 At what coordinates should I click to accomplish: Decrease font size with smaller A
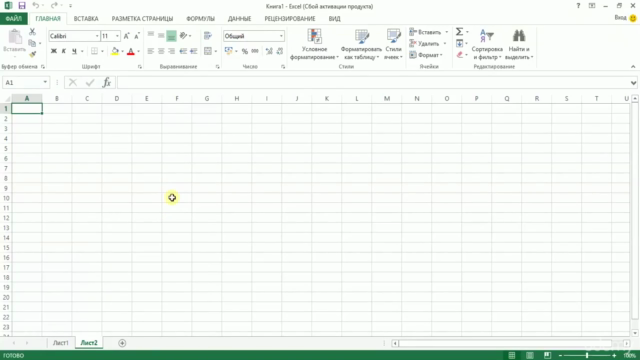(137, 36)
